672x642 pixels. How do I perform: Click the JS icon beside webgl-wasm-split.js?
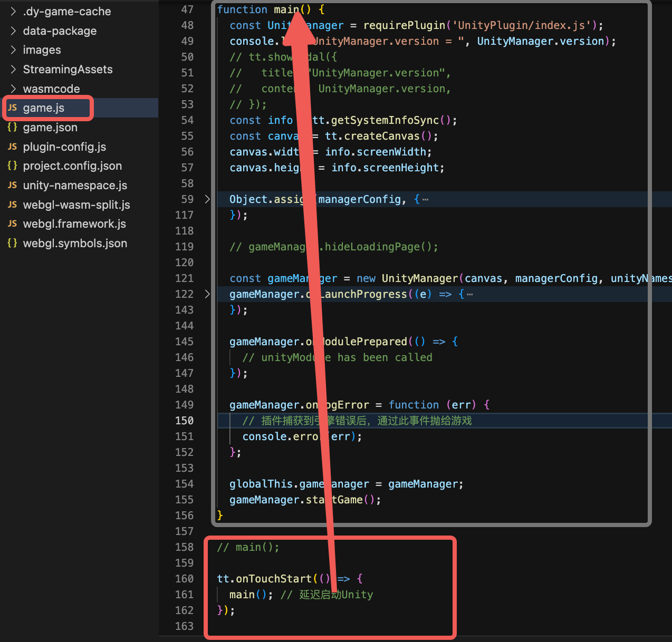12,205
